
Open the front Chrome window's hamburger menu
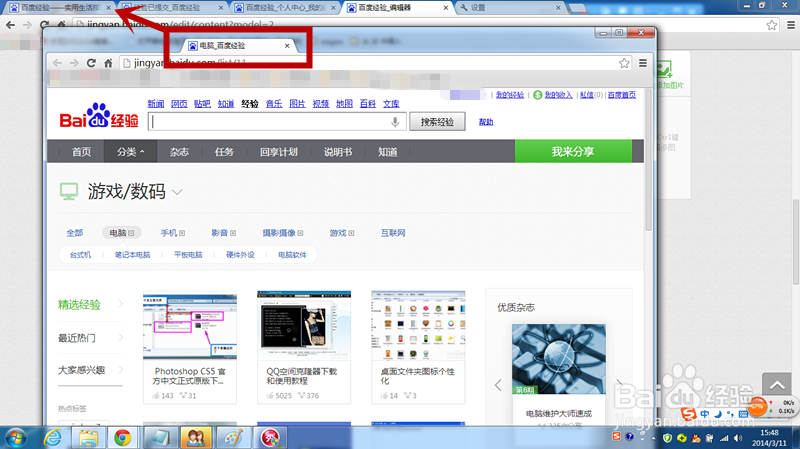point(643,63)
